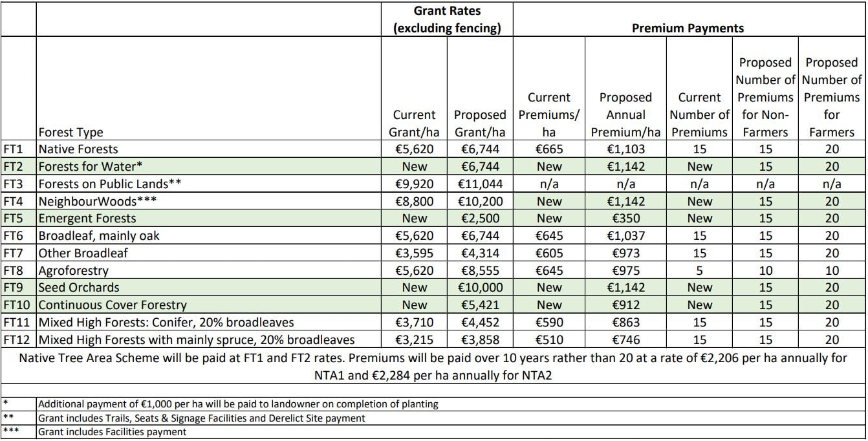Image resolution: width=868 pixels, height=441 pixels.
Task: Select the FT11 Mixed High Forests Conifer row
Action: 433,322
